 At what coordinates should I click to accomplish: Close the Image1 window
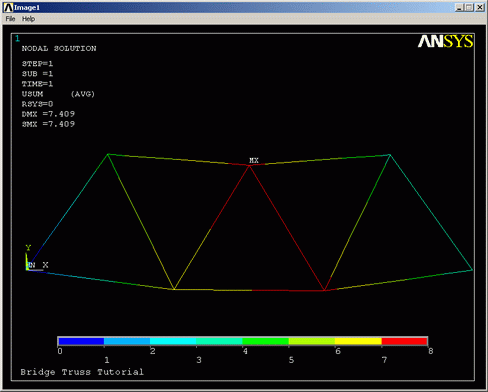[x=480, y=7]
